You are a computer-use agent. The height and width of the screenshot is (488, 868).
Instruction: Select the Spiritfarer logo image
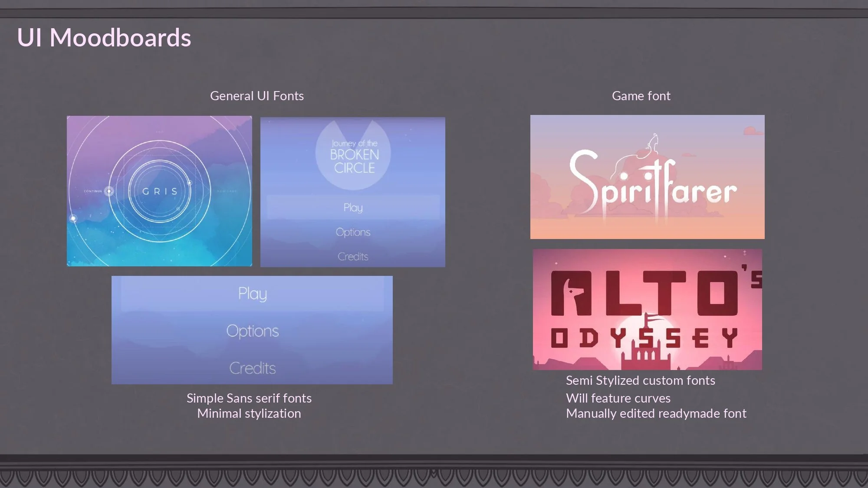click(x=648, y=177)
